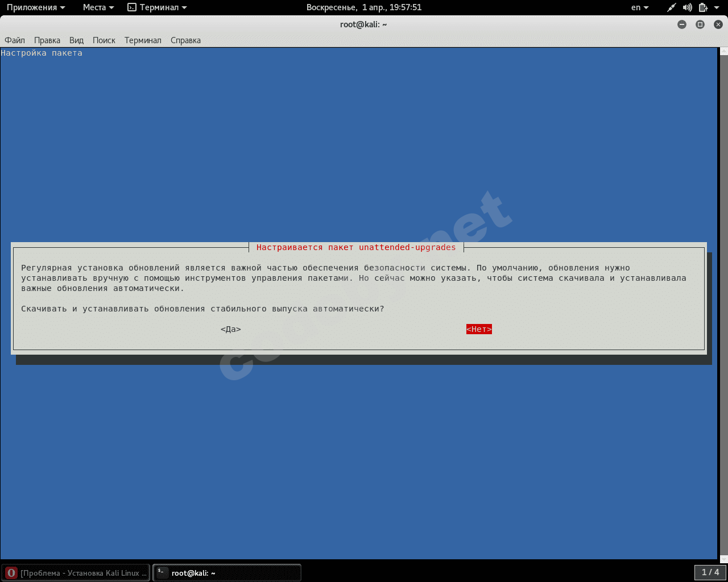Switch to the Opera Проблема - Установка Kali Linux taskbar window
Image resolution: width=728 pixels, height=582 pixels.
tap(76, 573)
